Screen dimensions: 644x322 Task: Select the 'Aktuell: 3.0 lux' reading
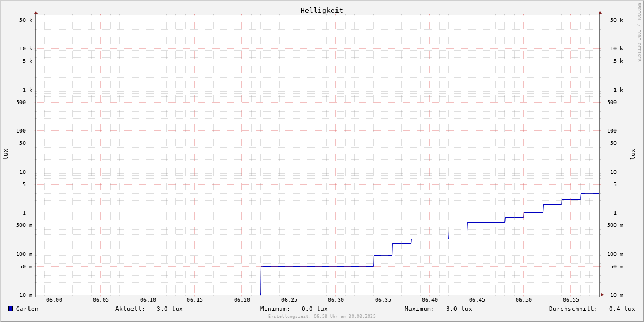[149, 309]
